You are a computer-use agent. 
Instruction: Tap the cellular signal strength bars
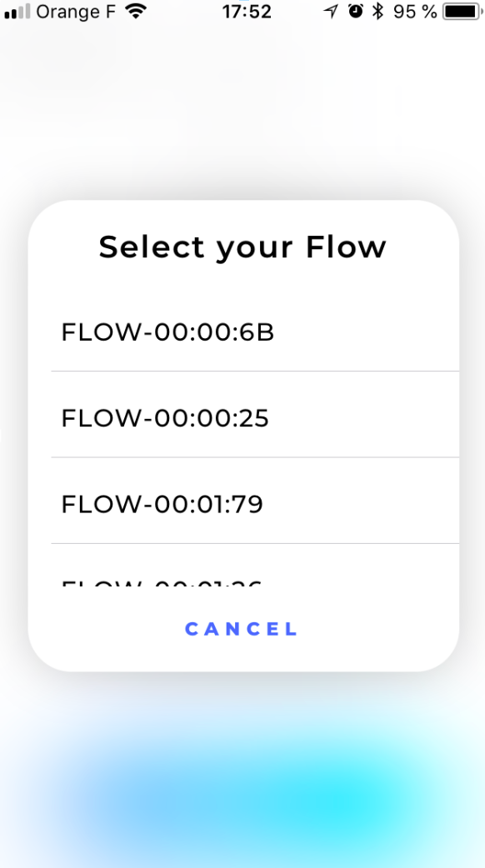17,11
